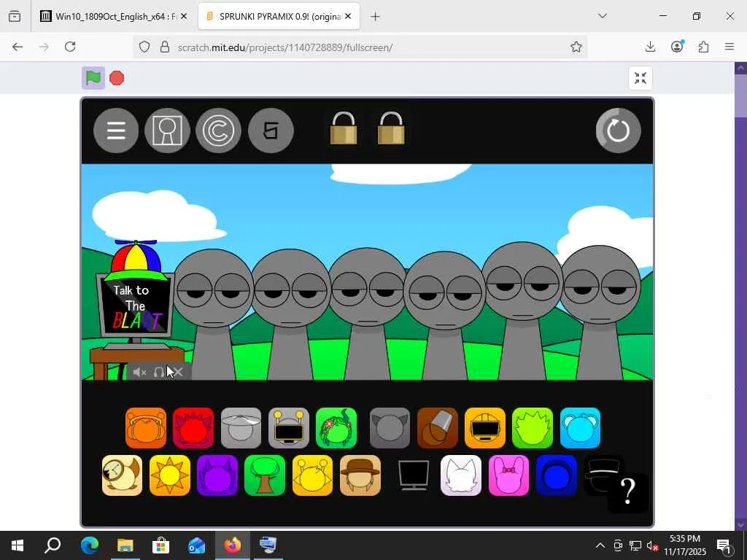Select the brown bucket-head character icon
Viewport: 747px width, 560px height.
tap(438, 427)
